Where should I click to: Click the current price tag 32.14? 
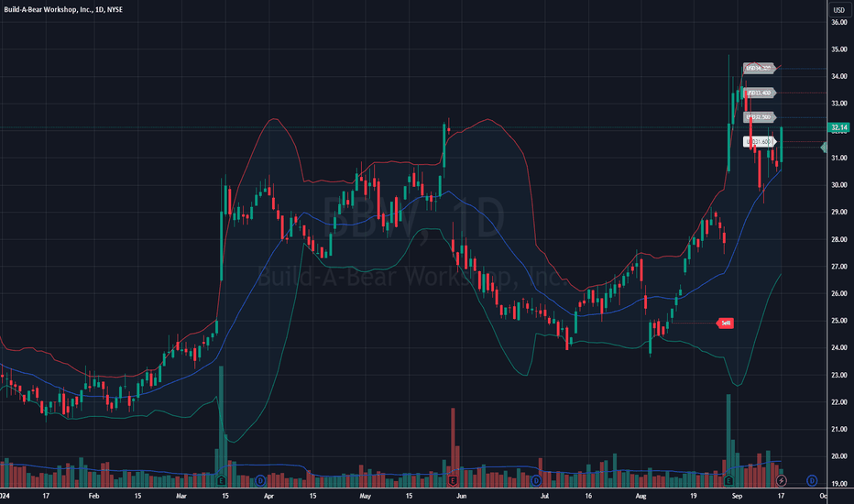tap(838, 127)
